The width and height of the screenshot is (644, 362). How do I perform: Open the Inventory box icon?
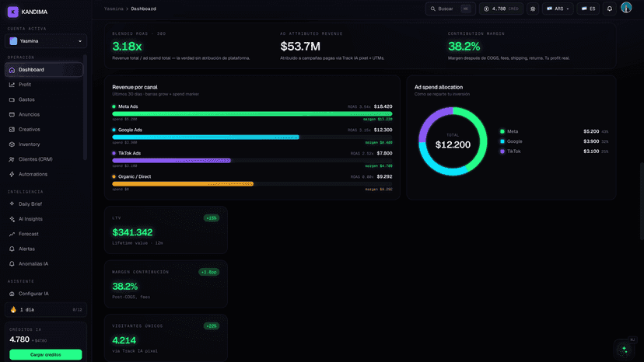[12, 144]
